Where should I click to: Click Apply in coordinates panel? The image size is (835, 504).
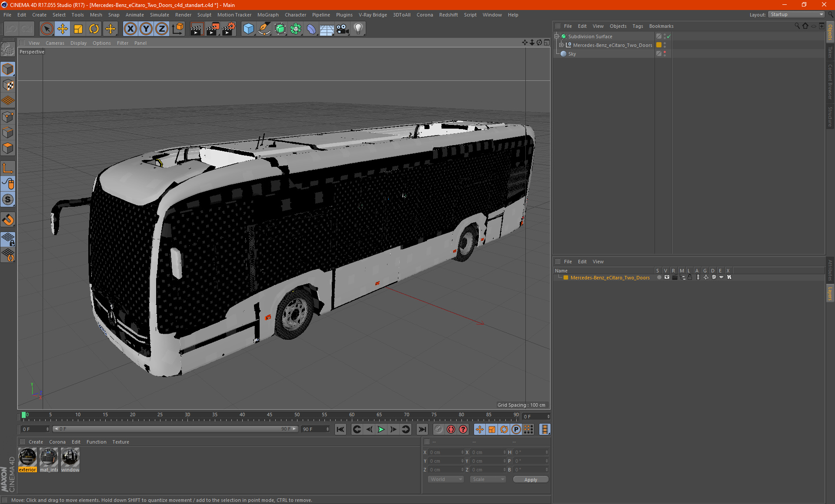coord(531,479)
